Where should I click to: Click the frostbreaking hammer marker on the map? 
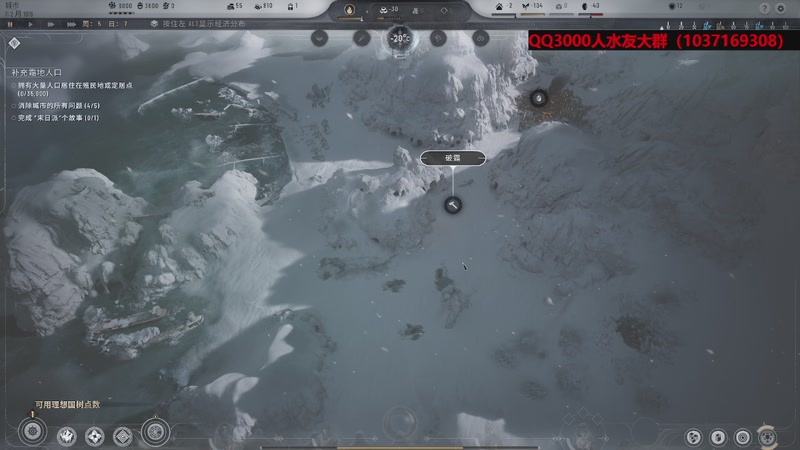coord(453,205)
